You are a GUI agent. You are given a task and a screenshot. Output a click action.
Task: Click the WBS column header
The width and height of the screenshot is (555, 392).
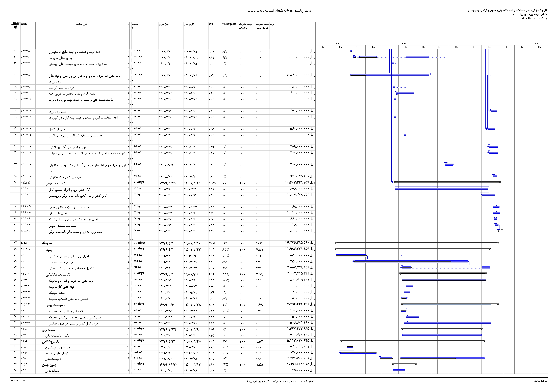click(24, 24)
